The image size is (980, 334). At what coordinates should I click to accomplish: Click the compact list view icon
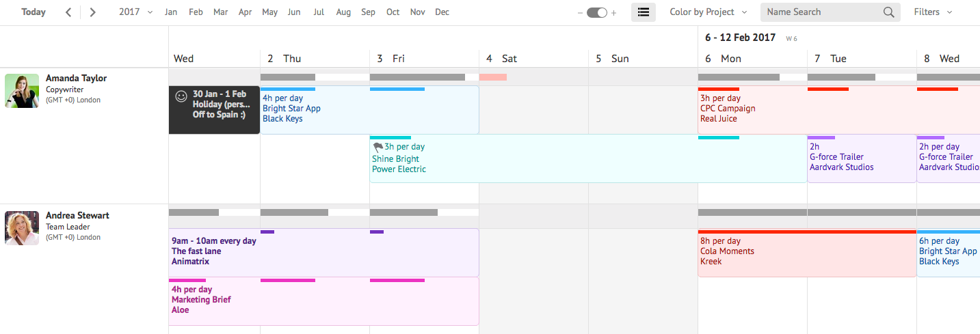[643, 12]
